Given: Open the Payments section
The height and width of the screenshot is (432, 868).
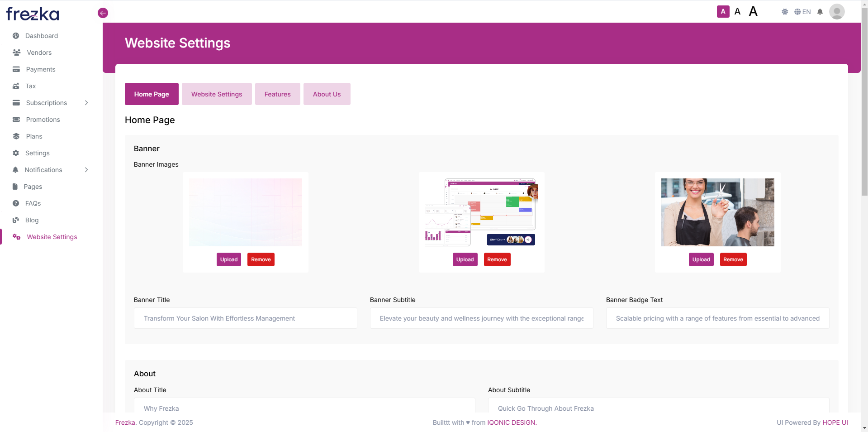Looking at the screenshot, I should click(41, 69).
